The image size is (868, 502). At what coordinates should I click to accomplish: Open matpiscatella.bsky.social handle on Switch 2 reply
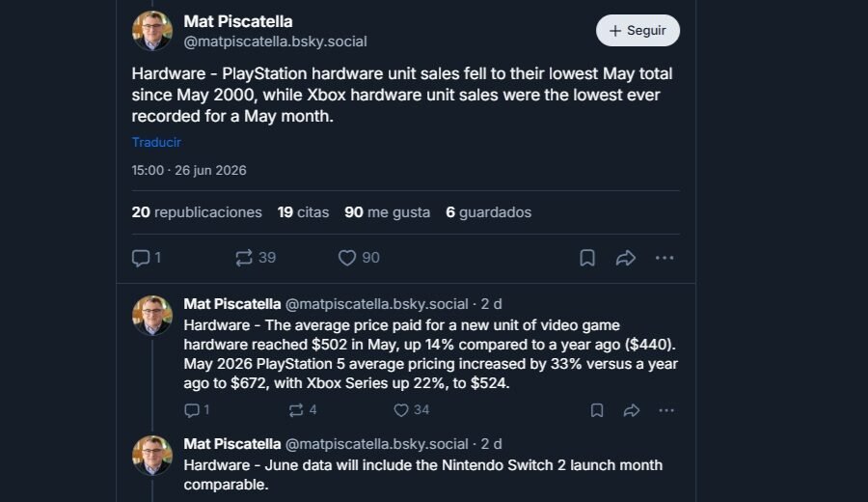(x=376, y=444)
